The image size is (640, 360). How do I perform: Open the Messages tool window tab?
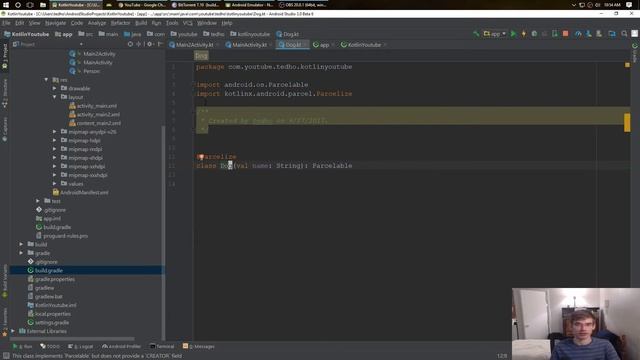tap(199, 346)
